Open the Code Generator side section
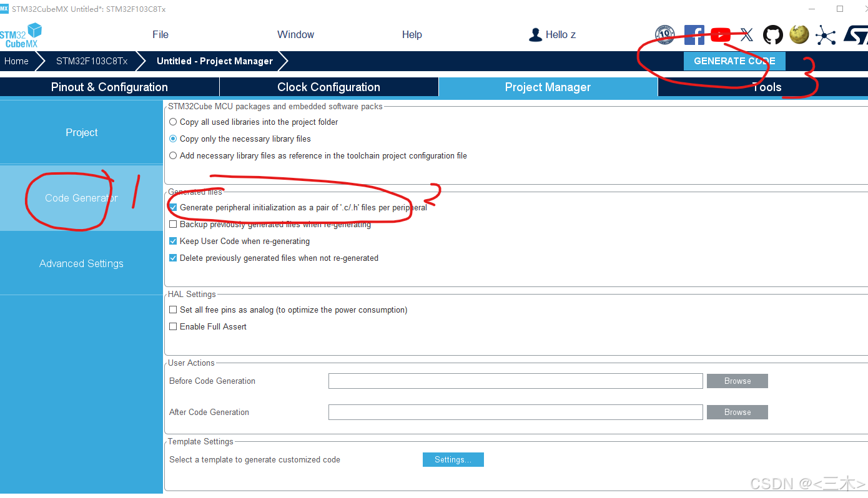Image resolution: width=868 pixels, height=498 pixels. coord(81,198)
